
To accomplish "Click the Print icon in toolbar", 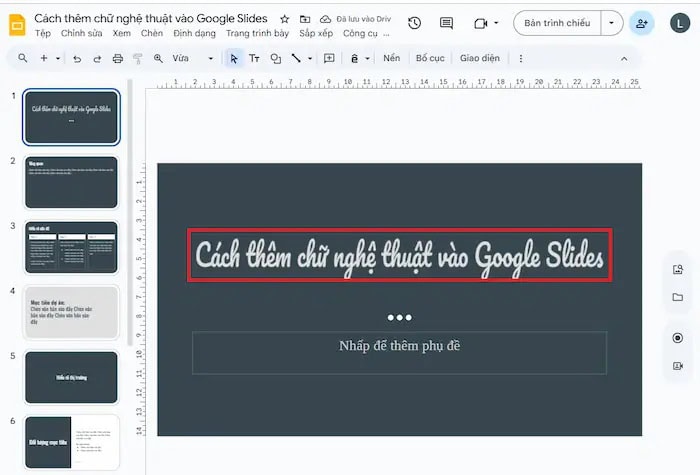I will (x=118, y=58).
